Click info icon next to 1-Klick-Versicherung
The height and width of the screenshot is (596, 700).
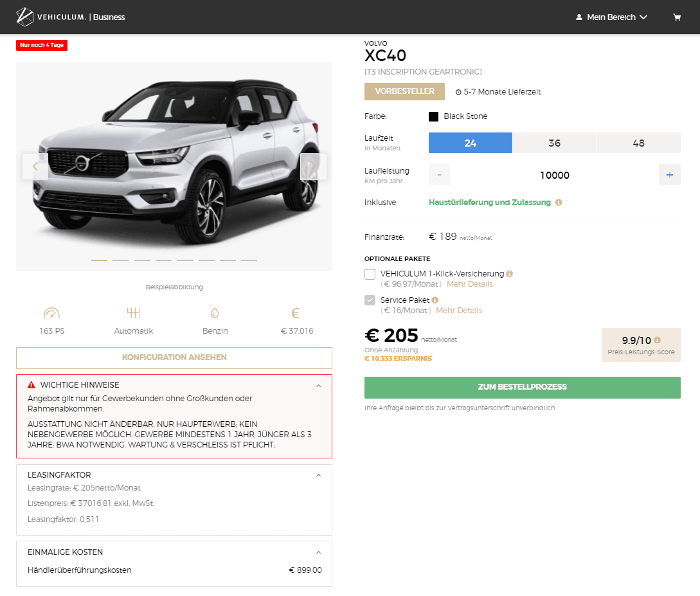point(509,274)
